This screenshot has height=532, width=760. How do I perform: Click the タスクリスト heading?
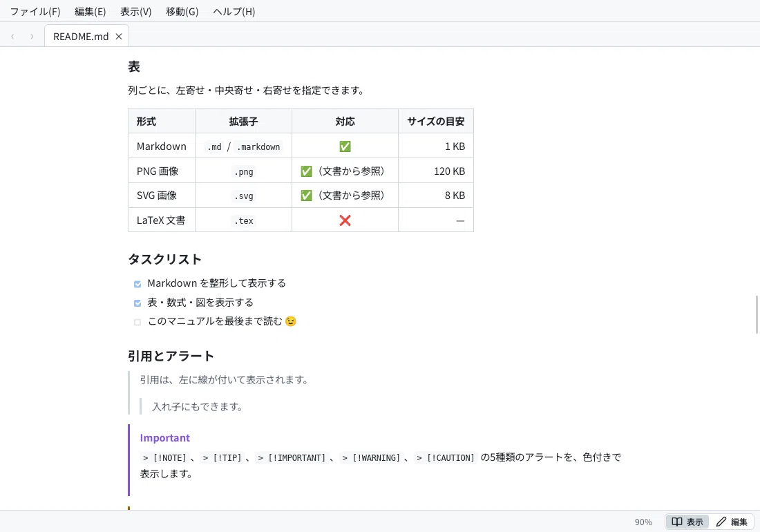(165, 259)
